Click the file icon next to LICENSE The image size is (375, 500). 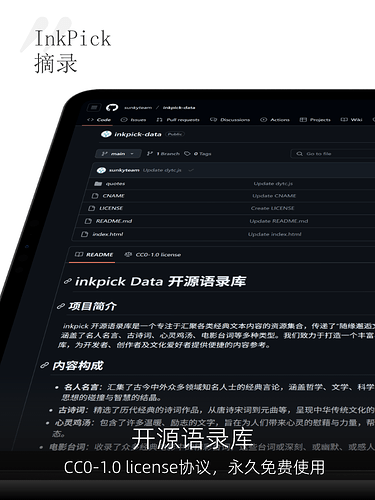[91, 208]
